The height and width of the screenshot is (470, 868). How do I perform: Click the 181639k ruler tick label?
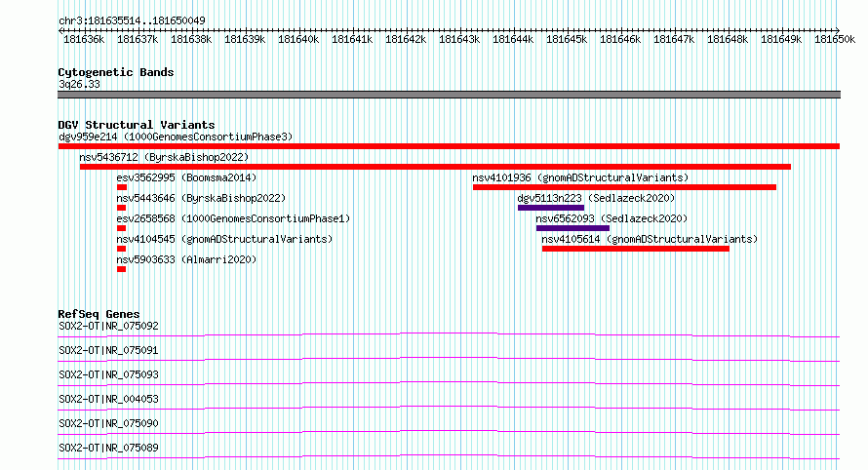pos(245,39)
